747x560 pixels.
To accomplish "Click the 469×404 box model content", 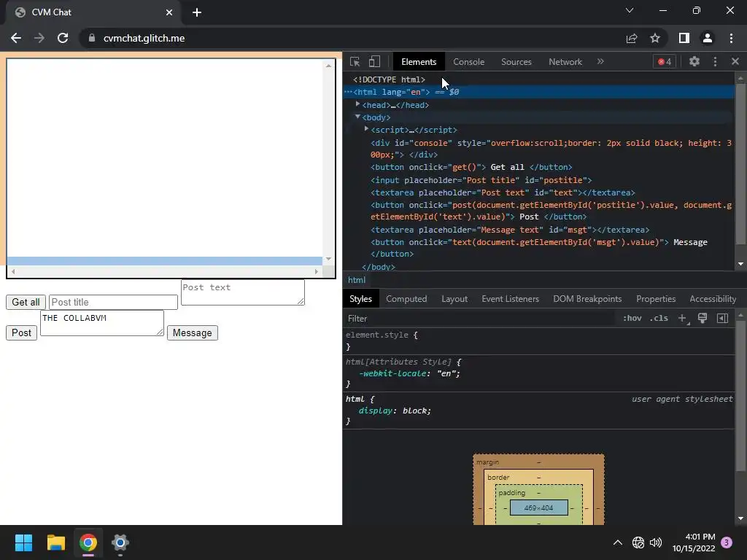I will [539, 507].
